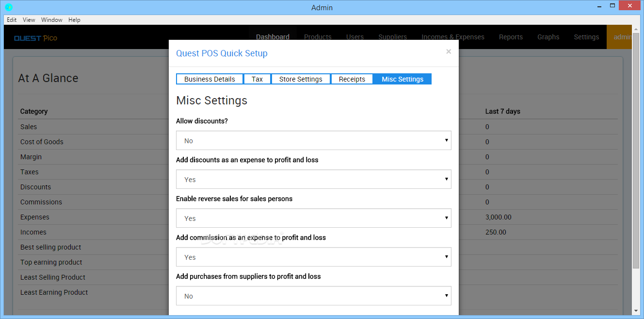
Task: Click the vertical scrollbar thumb
Action: tap(636, 151)
